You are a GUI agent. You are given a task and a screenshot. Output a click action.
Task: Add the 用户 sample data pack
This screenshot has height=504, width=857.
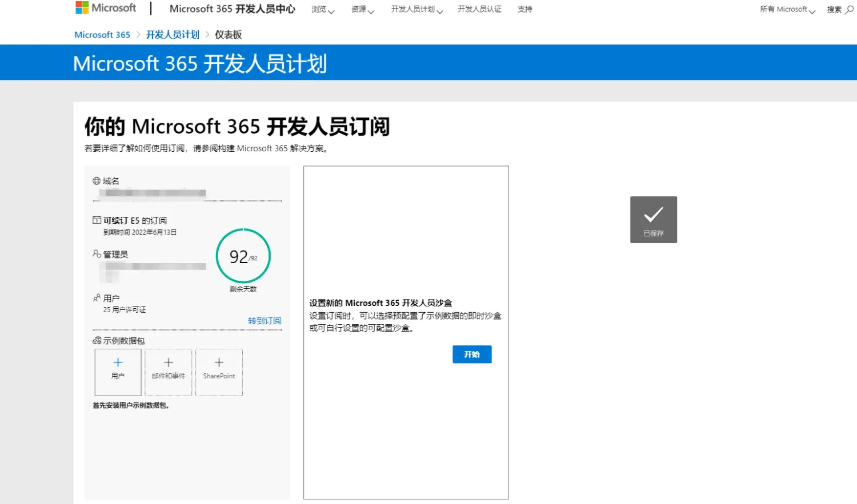[118, 372]
